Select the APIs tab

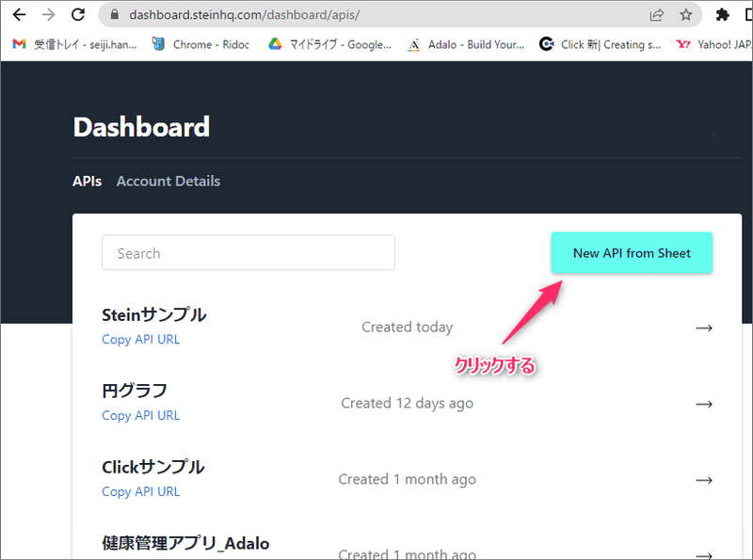pyautogui.click(x=87, y=181)
